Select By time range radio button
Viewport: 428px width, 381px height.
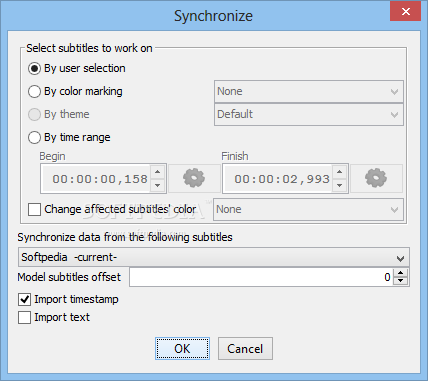(x=34, y=137)
